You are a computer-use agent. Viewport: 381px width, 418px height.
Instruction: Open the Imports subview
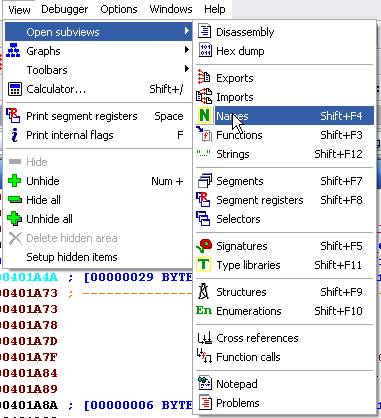click(284, 97)
